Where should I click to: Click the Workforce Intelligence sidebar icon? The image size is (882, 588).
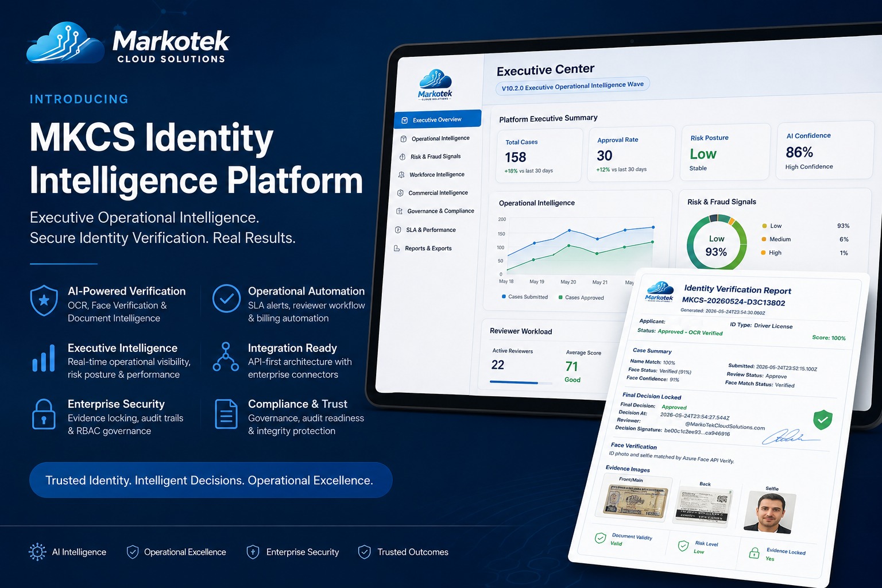pos(401,175)
